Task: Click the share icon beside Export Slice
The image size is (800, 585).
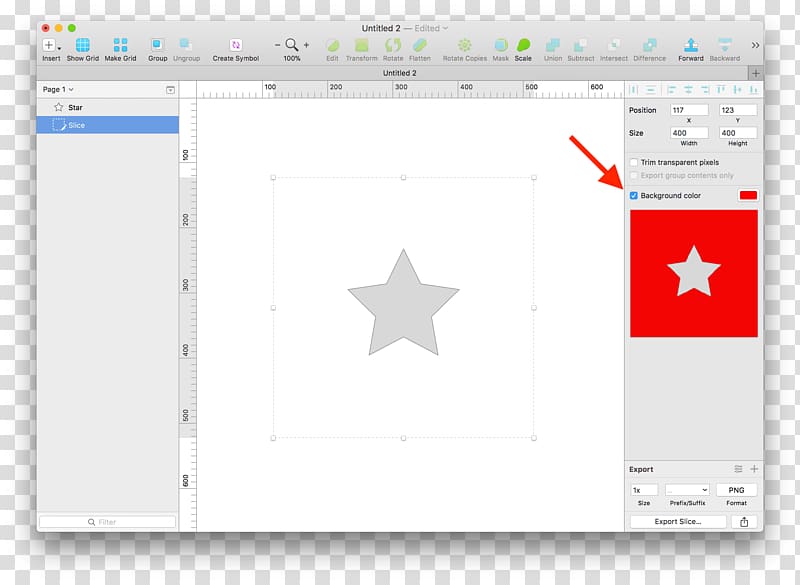Action: click(x=744, y=521)
